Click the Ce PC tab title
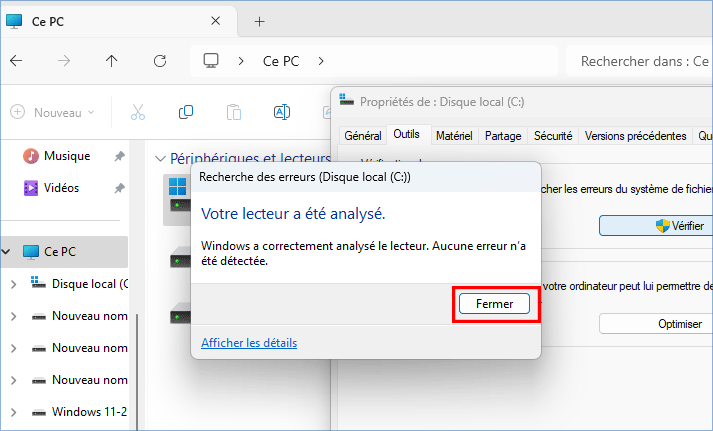This screenshot has height=431, width=713. 48,21
